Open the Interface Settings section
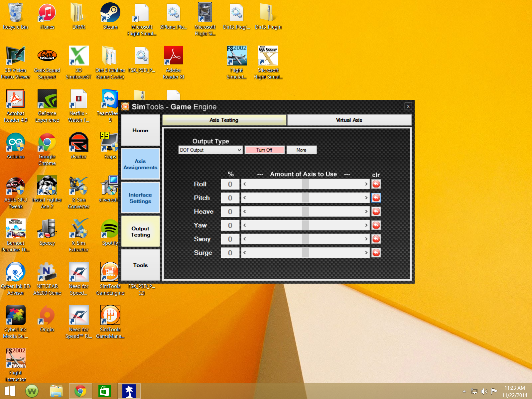The width and height of the screenshot is (532, 399). click(x=140, y=198)
